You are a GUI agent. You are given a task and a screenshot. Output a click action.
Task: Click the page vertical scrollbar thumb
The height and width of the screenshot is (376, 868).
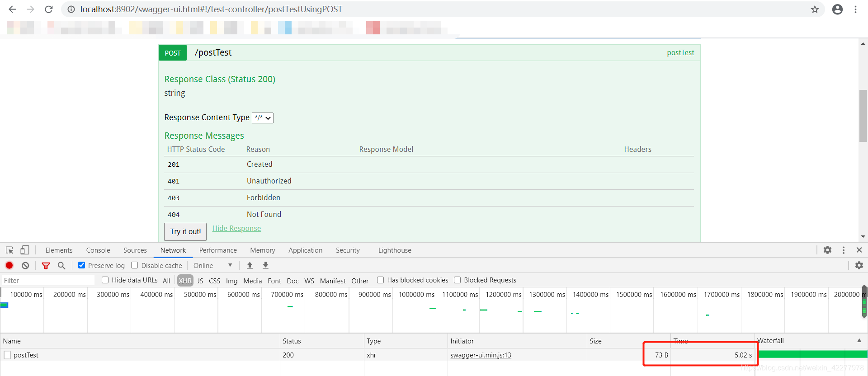coord(863,116)
